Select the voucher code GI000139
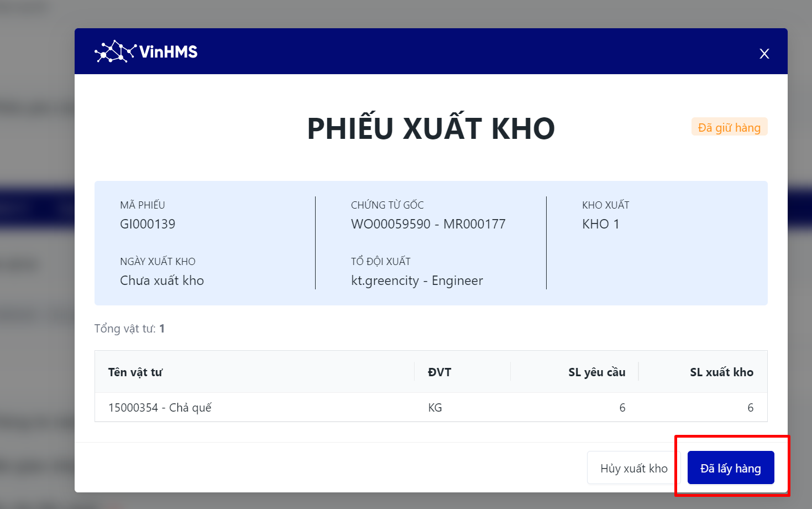Screen dimensions: 812x509 (148, 224)
